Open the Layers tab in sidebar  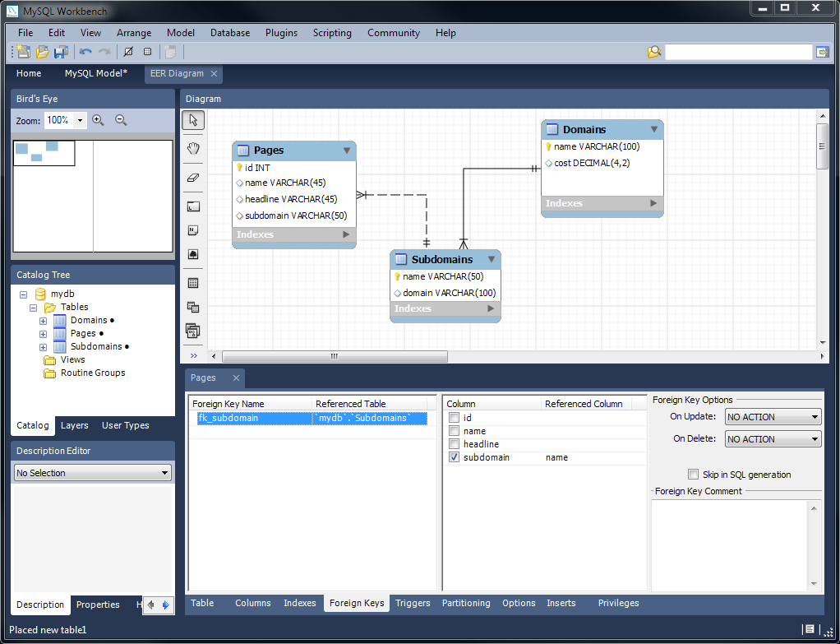pos(75,425)
